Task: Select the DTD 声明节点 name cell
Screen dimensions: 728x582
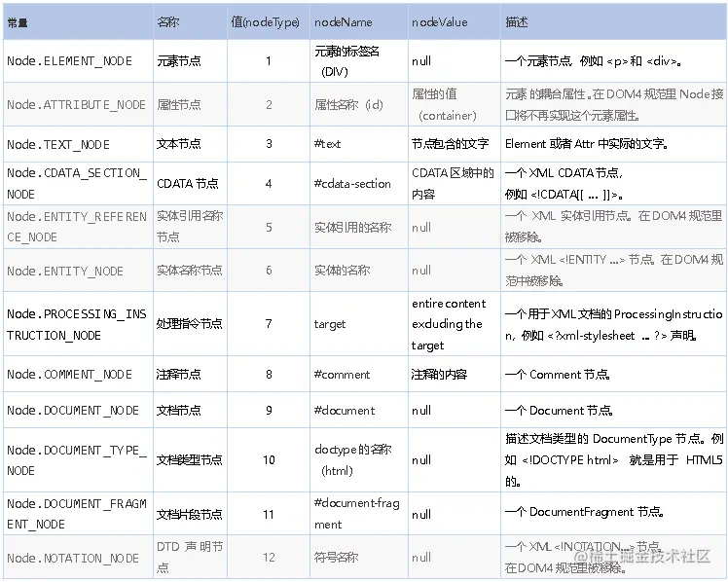Action: [x=191, y=557]
